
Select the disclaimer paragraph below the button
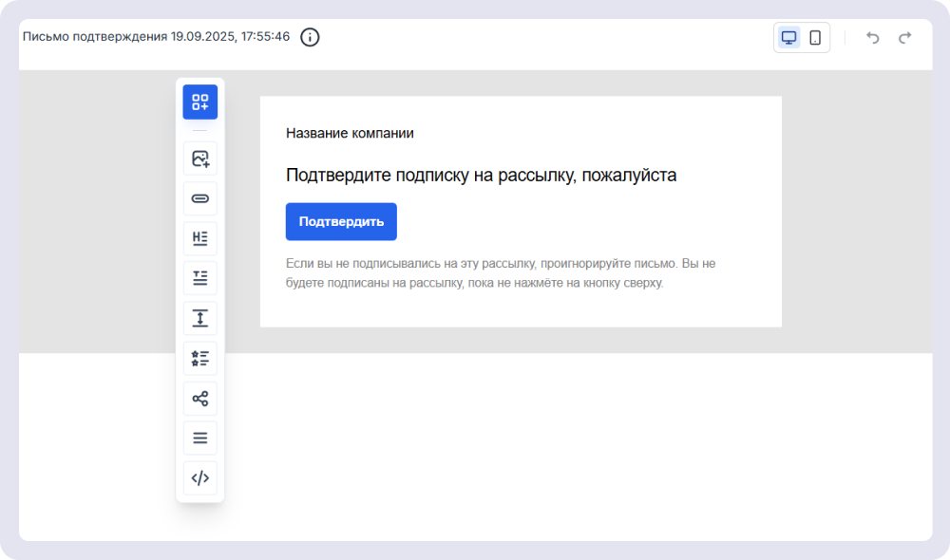[499, 272]
